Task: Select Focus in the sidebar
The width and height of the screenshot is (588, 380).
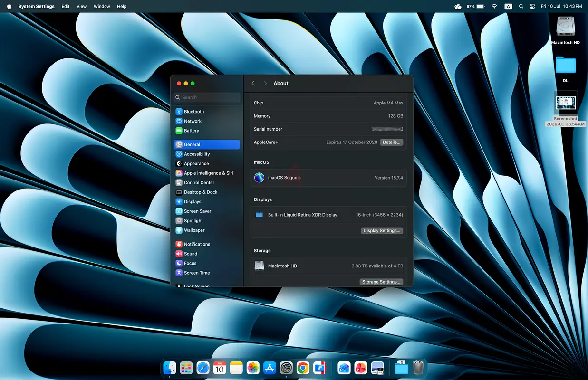Action: [x=207, y=263]
